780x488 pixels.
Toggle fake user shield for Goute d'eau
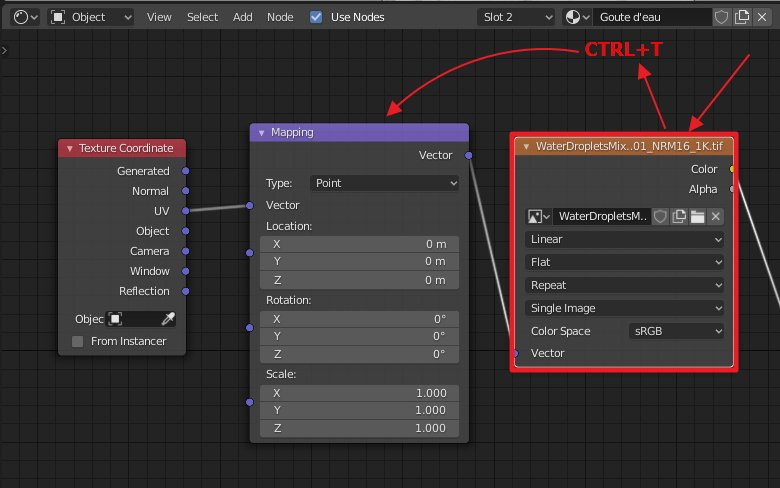tap(721, 17)
